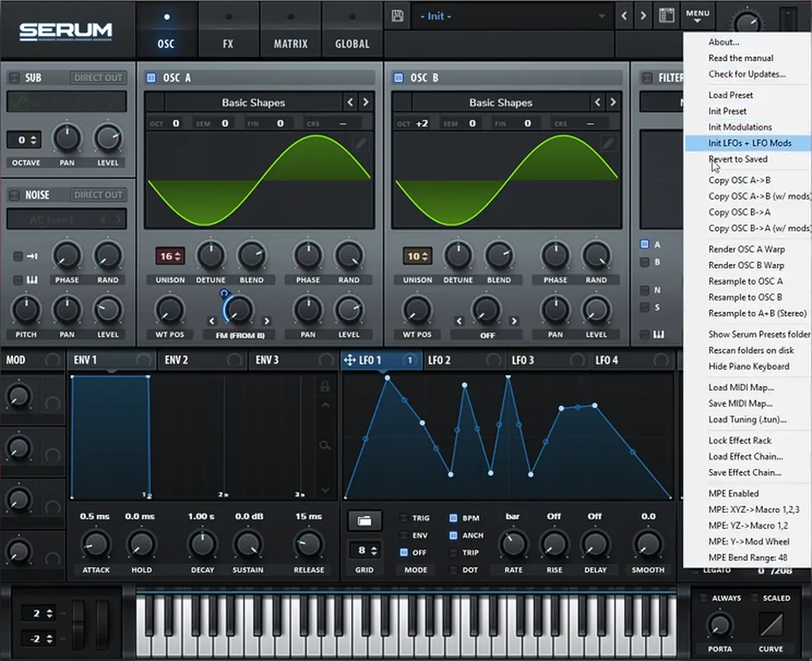Toggle filter routing checkbox A

(x=645, y=244)
